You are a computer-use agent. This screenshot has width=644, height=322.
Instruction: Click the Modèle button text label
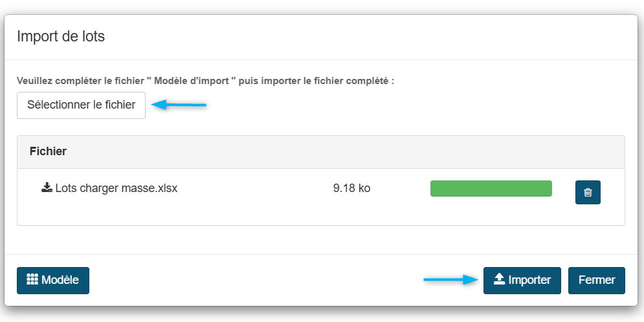pos(60,281)
